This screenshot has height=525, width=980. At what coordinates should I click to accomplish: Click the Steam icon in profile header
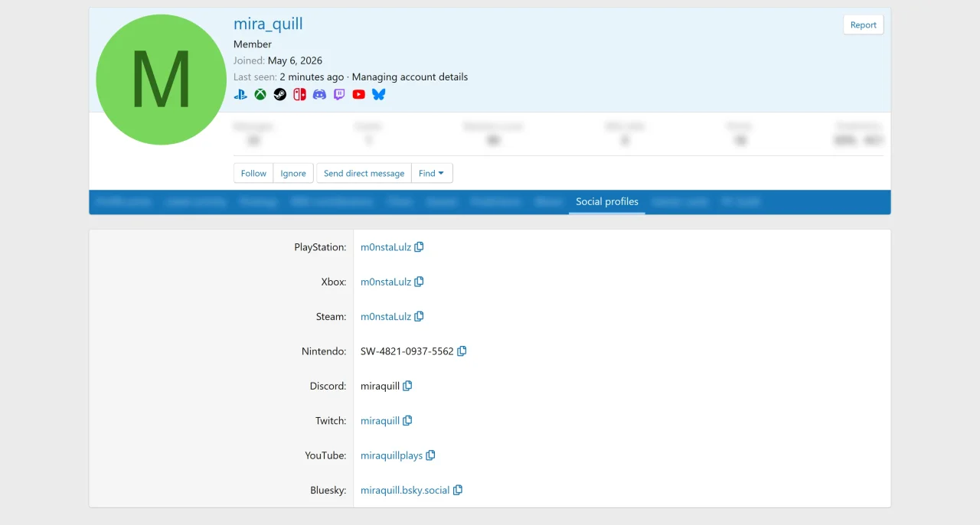tap(280, 94)
